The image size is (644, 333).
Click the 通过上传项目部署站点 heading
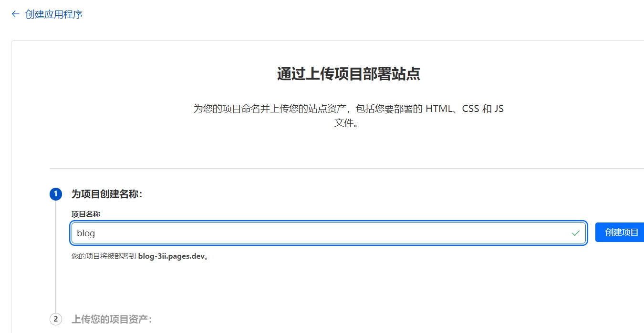click(x=348, y=74)
